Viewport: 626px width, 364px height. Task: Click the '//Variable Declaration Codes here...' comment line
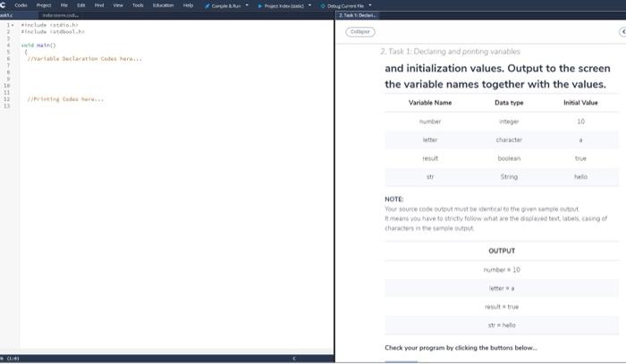tap(84, 59)
